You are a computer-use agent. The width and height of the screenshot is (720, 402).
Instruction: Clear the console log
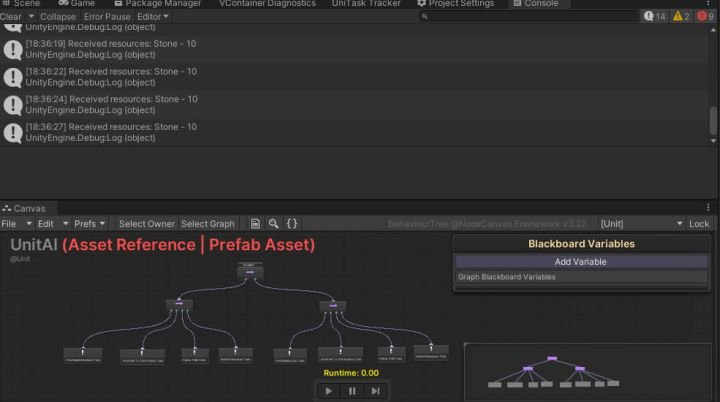11,17
